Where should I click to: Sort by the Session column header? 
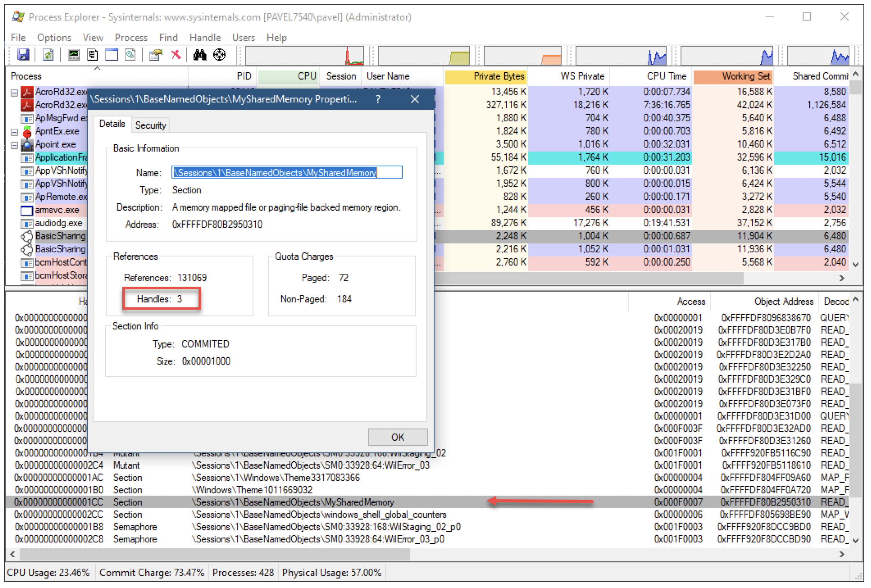tap(340, 76)
